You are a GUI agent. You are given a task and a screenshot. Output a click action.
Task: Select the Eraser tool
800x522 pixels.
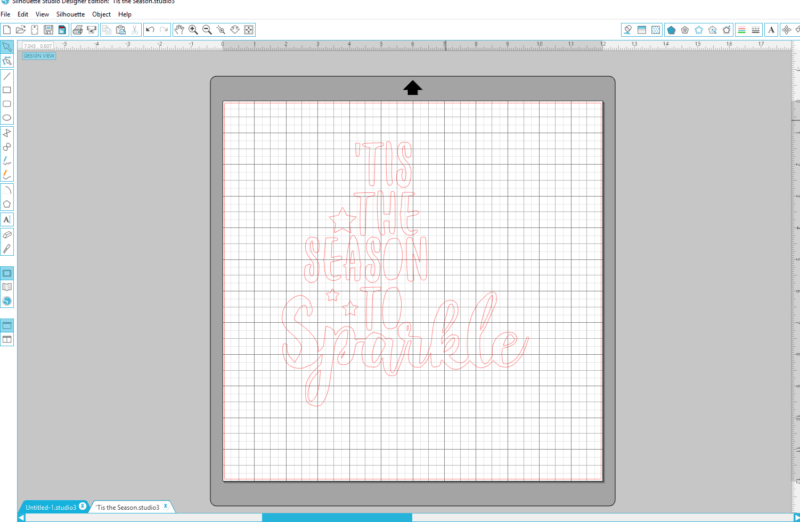[x=7, y=234]
